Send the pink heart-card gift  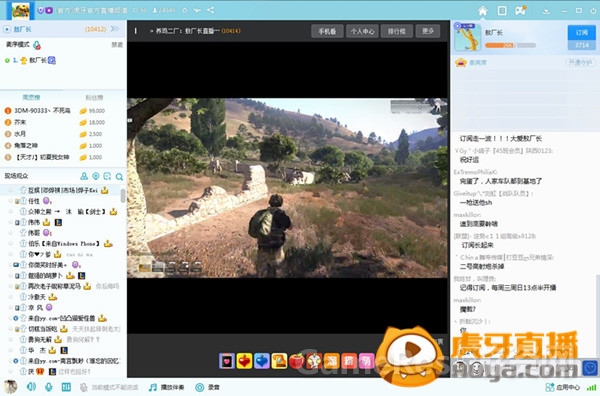[x=227, y=361]
